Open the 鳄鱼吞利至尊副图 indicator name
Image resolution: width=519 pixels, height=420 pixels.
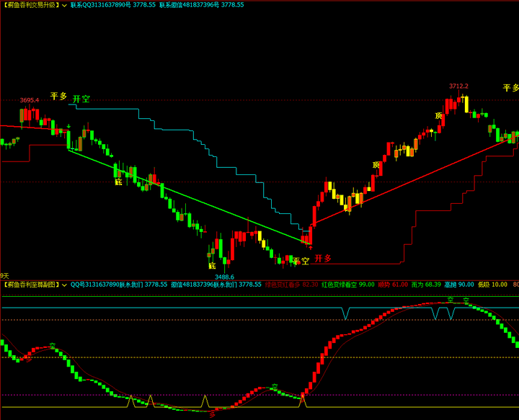click(x=32, y=285)
